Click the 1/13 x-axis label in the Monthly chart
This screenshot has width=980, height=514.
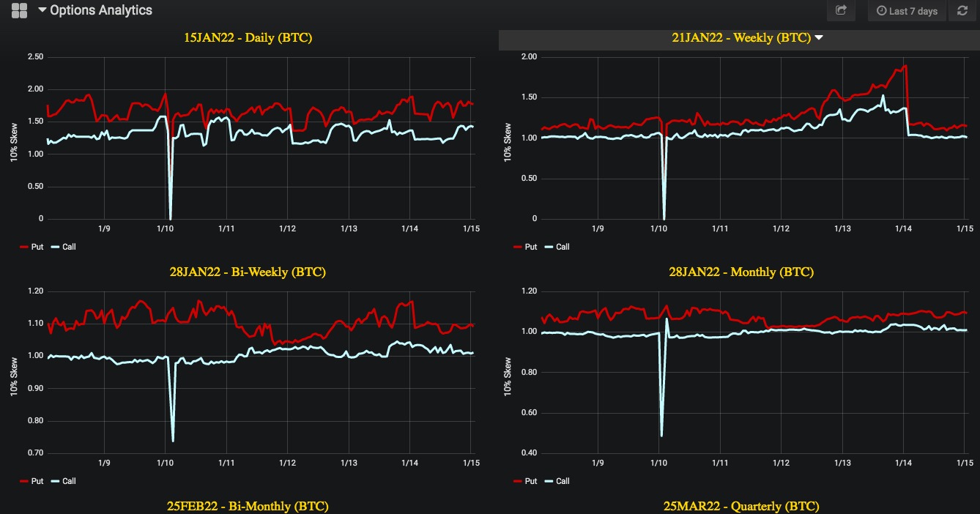[843, 463]
